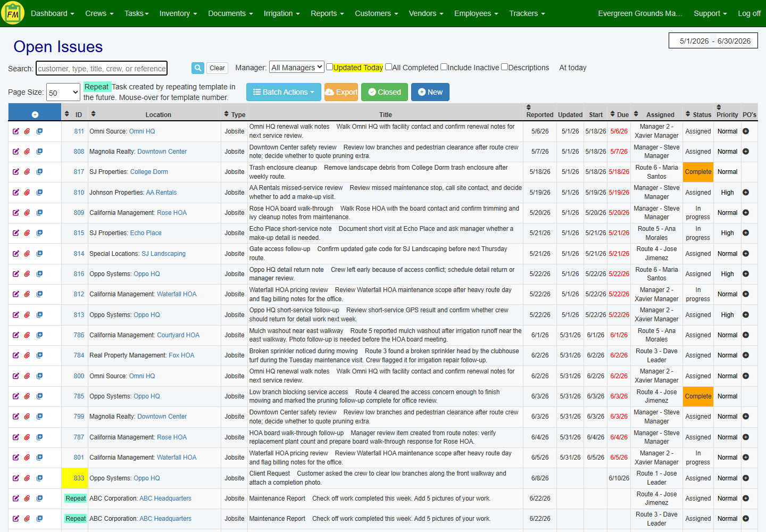Image resolution: width=766 pixels, height=532 pixels.
Task: Open attachments paperclip for issue 784
Action: point(27,355)
